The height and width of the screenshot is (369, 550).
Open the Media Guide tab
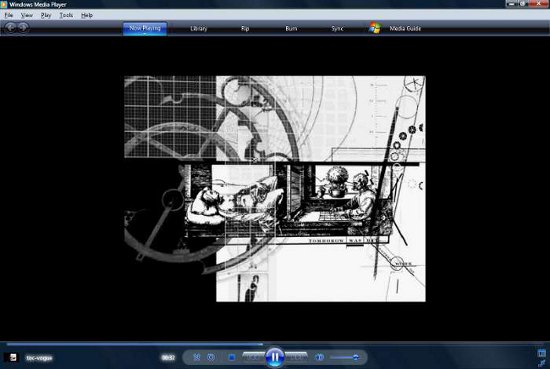point(405,28)
